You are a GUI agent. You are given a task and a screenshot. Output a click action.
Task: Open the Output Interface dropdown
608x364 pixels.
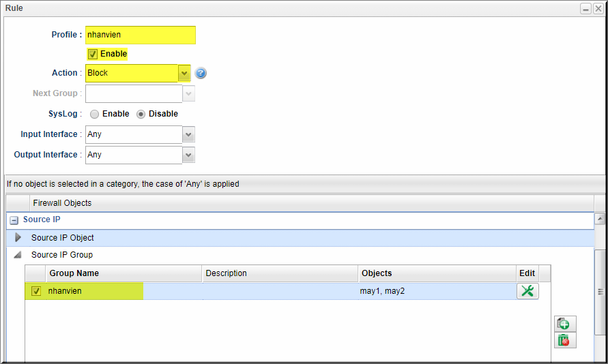pos(188,155)
